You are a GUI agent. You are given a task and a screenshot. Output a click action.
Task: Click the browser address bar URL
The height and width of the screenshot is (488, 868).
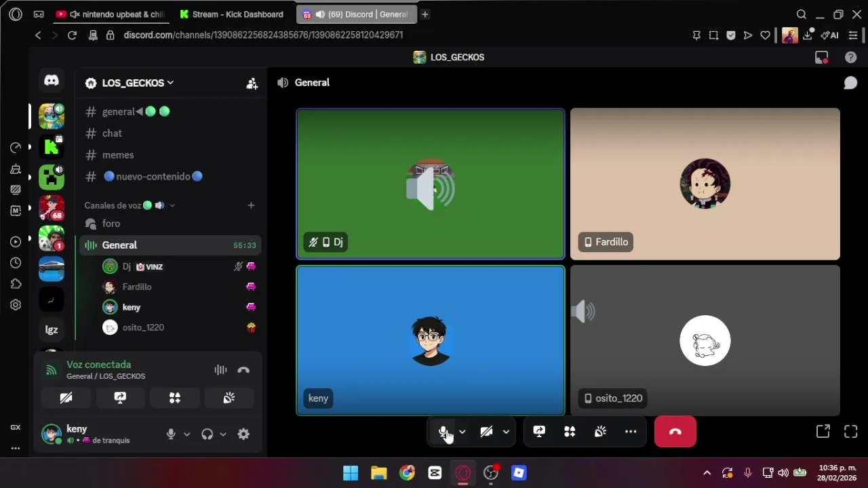[x=263, y=35]
